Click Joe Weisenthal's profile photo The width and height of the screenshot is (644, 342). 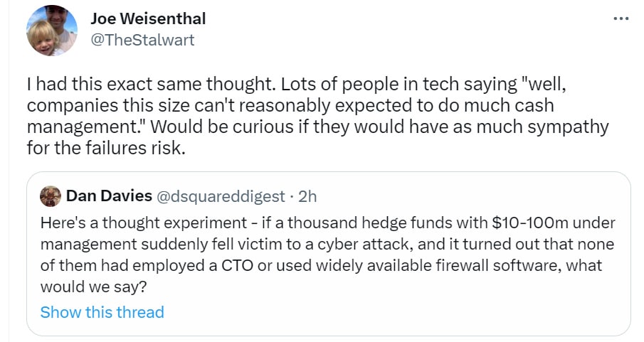(51, 31)
